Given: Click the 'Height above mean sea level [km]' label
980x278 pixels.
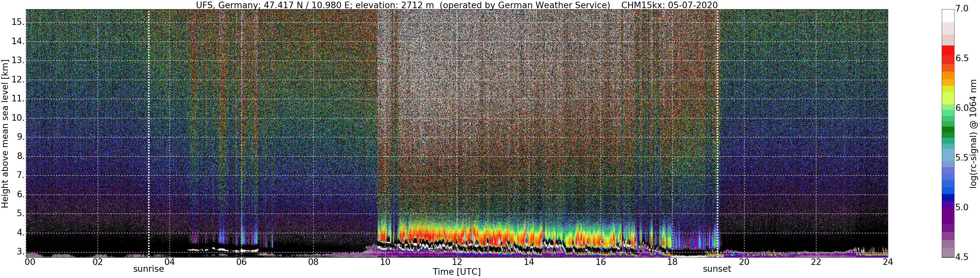Looking at the screenshot, I should click(5, 134).
